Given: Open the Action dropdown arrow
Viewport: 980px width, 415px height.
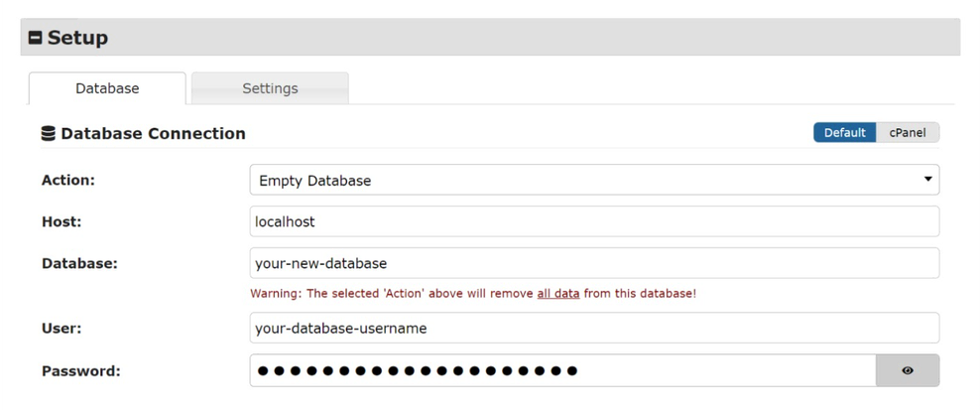Looking at the screenshot, I should (x=927, y=180).
